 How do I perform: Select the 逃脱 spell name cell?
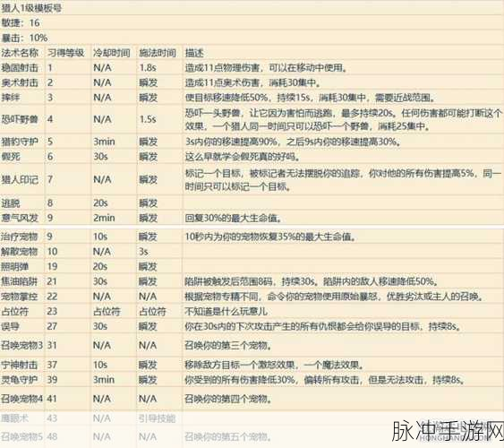11,203
